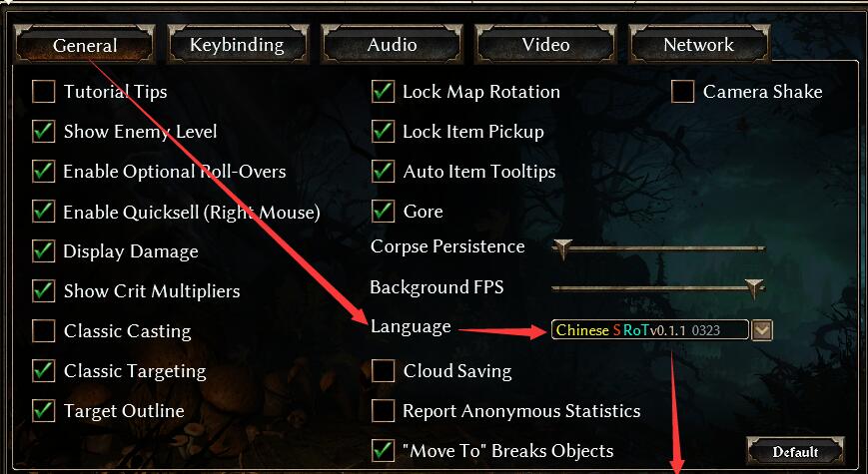Image resolution: width=868 pixels, height=474 pixels.
Task: Open the Language dropdown arrow
Action: [x=762, y=330]
